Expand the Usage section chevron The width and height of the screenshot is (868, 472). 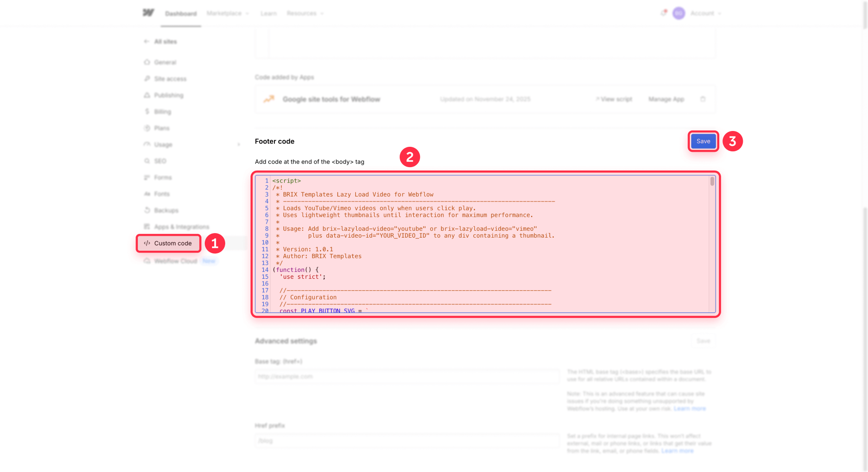(239, 145)
